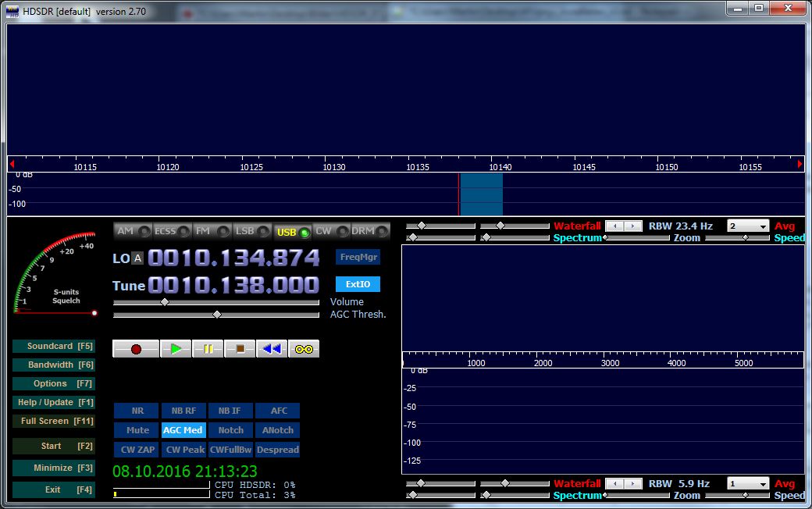The image size is (812, 509).
Task: Open the ExtIO settings
Action: point(358,284)
